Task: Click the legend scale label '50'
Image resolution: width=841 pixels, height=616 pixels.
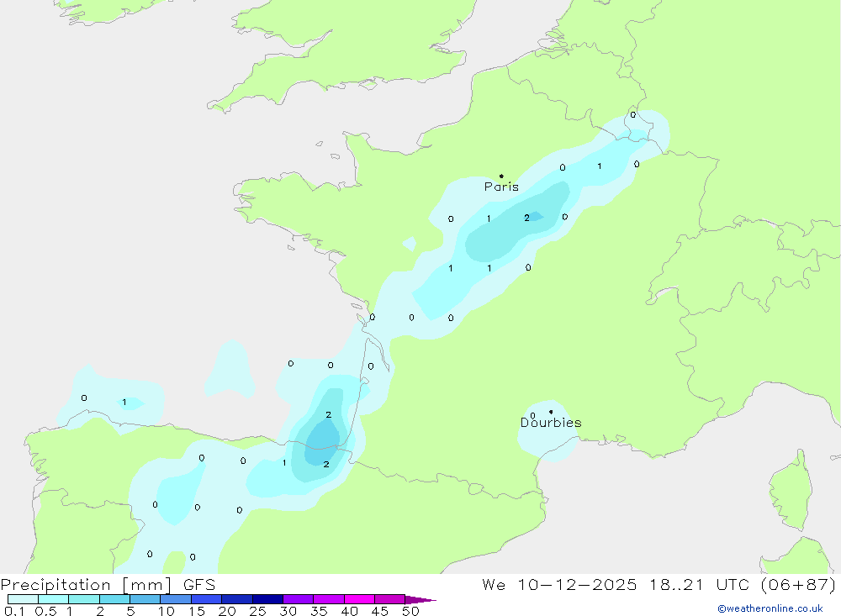Action: coord(411,611)
